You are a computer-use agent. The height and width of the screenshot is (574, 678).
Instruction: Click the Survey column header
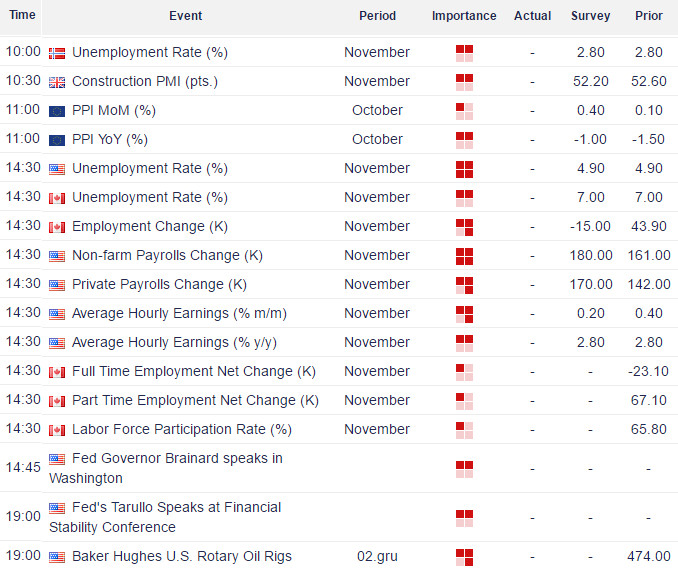[590, 16]
